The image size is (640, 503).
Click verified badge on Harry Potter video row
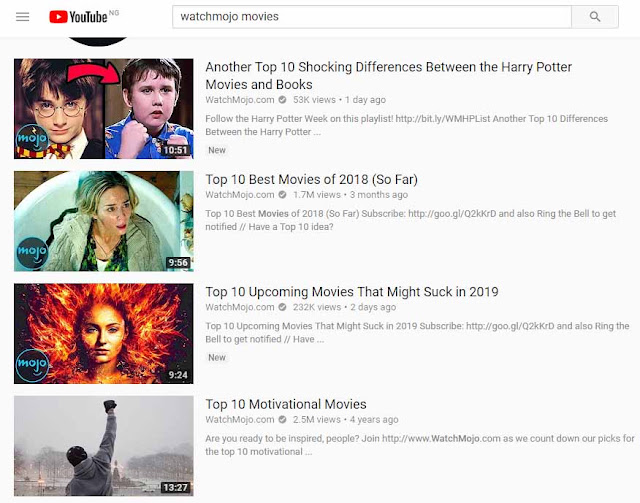(282, 100)
